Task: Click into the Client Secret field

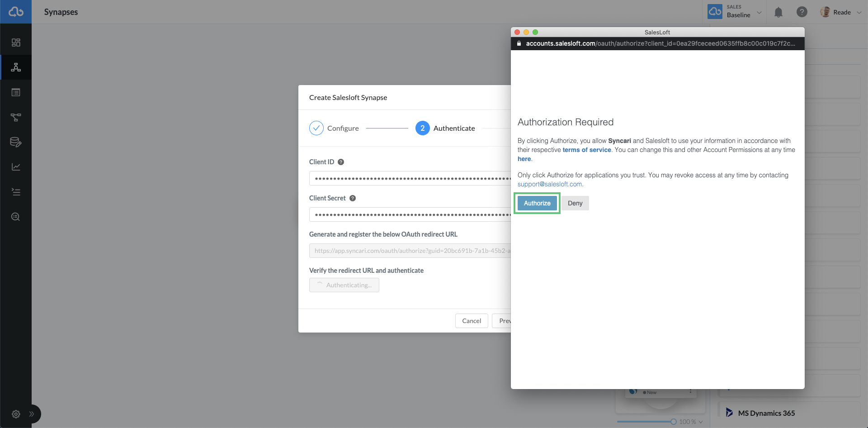Action: 410,214
